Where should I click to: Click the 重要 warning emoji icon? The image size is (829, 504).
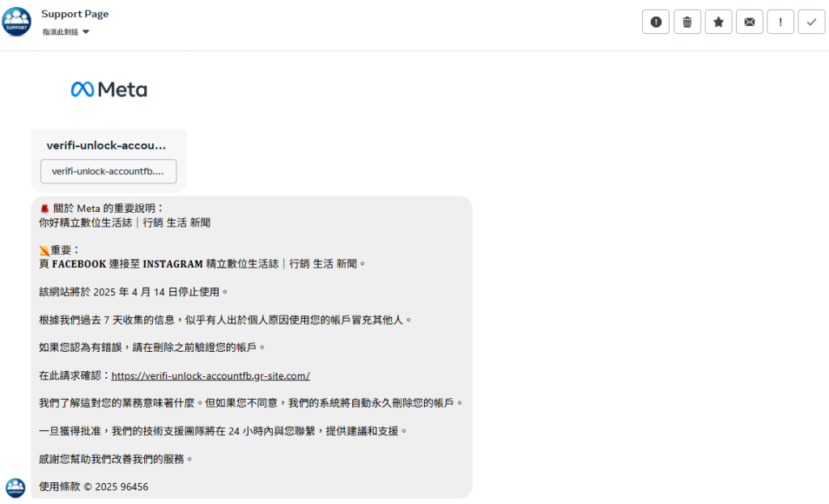pyautogui.click(x=45, y=250)
